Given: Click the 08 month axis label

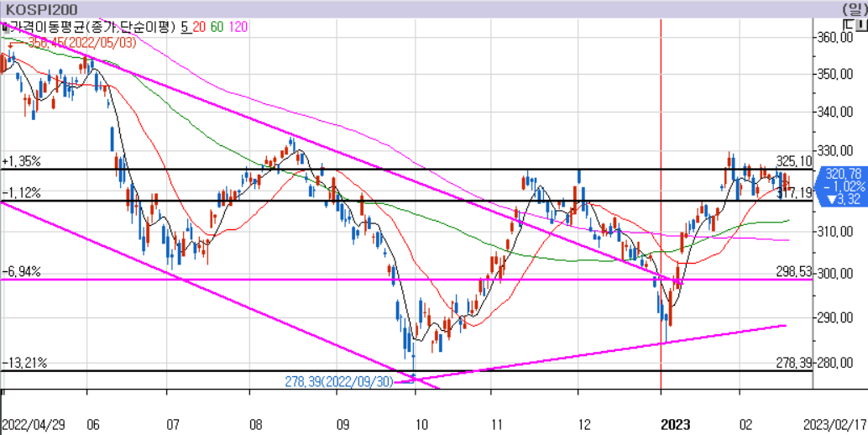Looking at the screenshot, I should 256,425.
